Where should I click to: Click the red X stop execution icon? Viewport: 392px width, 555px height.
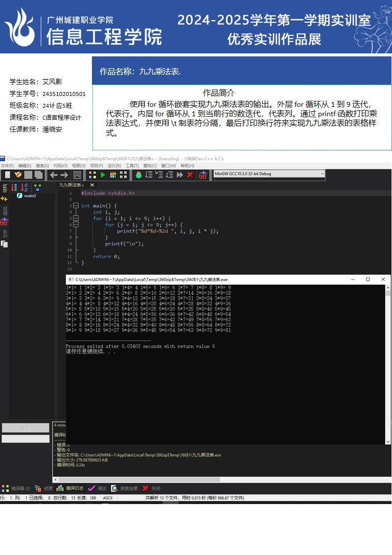[x=190, y=175]
